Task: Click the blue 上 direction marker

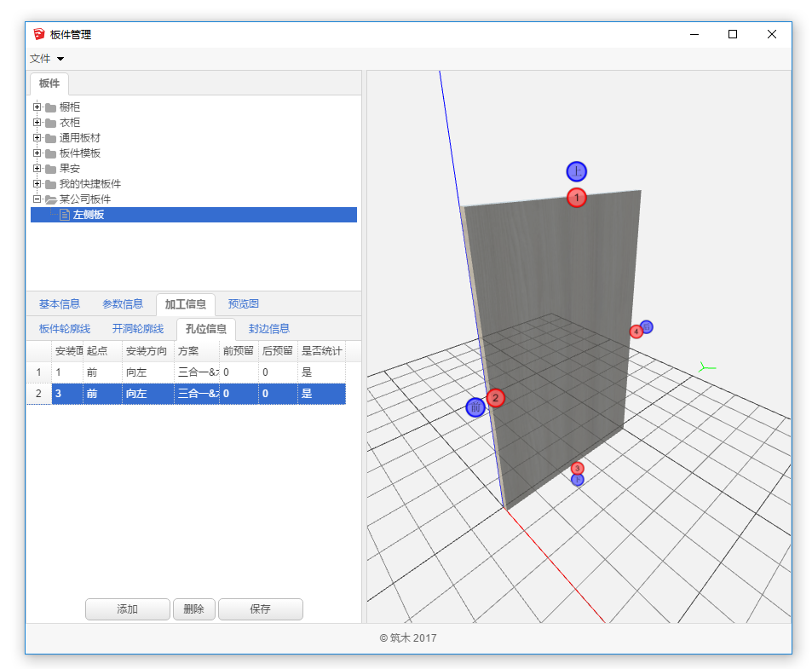Action: (577, 171)
